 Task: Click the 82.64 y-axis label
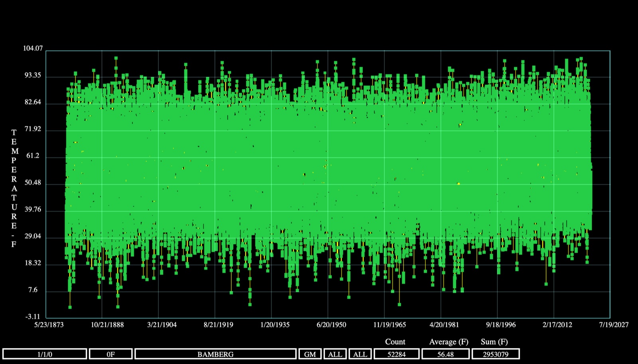click(33, 102)
